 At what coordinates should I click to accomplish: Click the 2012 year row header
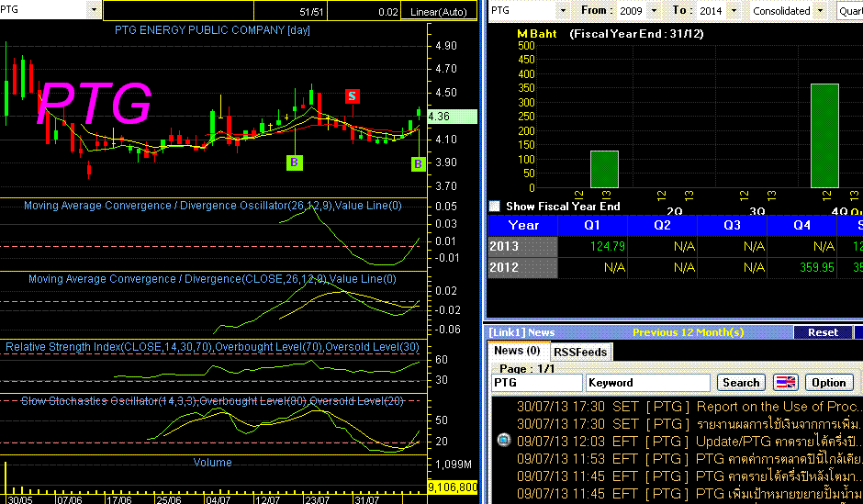tap(522, 267)
